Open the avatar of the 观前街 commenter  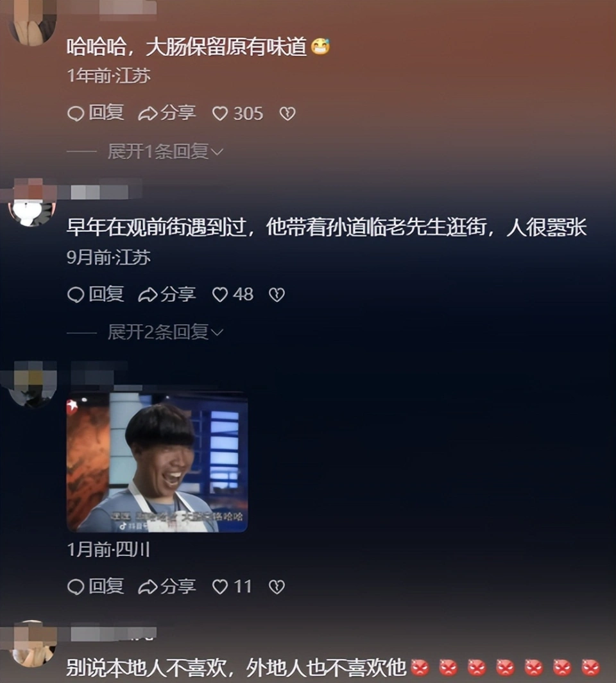[x=33, y=207]
